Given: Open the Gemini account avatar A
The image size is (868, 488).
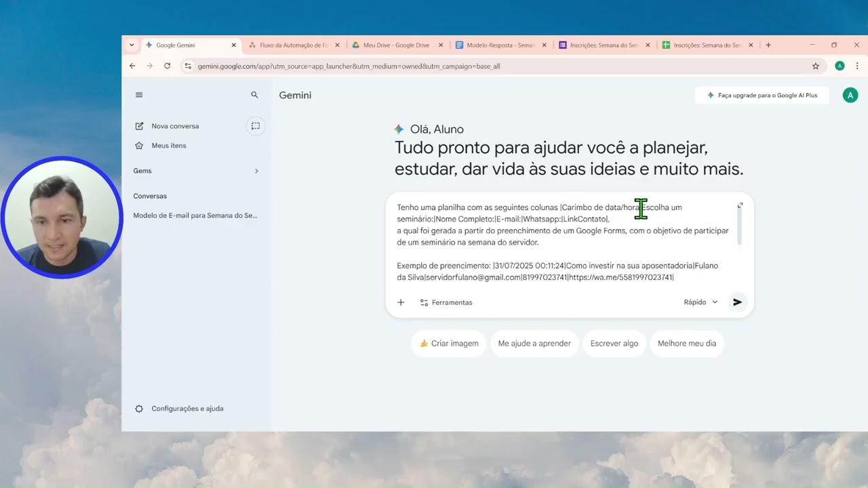Looking at the screenshot, I should coord(850,96).
